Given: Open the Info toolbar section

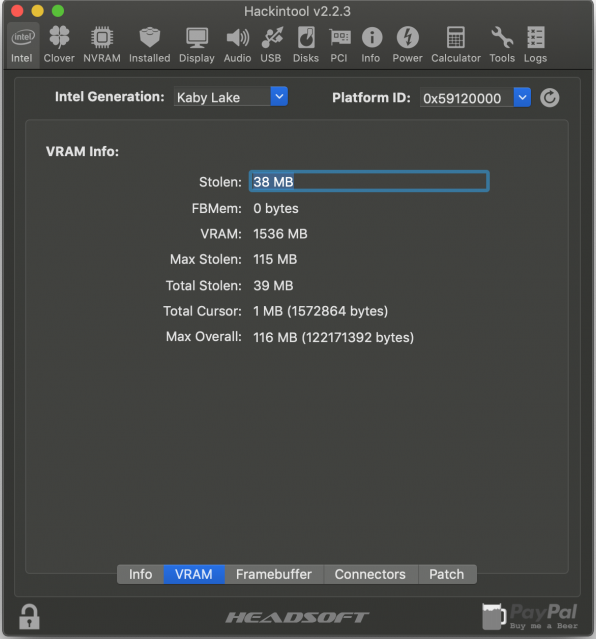Looking at the screenshot, I should 371,45.
